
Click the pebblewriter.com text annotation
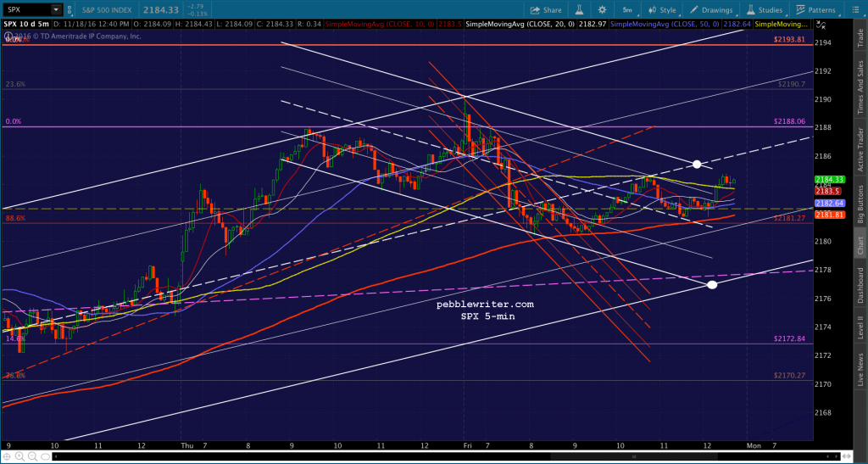pos(485,305)
